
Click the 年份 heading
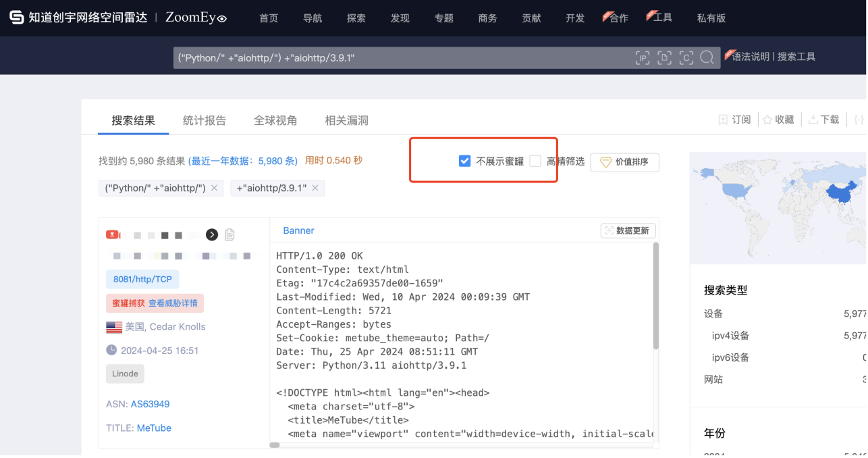coord(715,433)
